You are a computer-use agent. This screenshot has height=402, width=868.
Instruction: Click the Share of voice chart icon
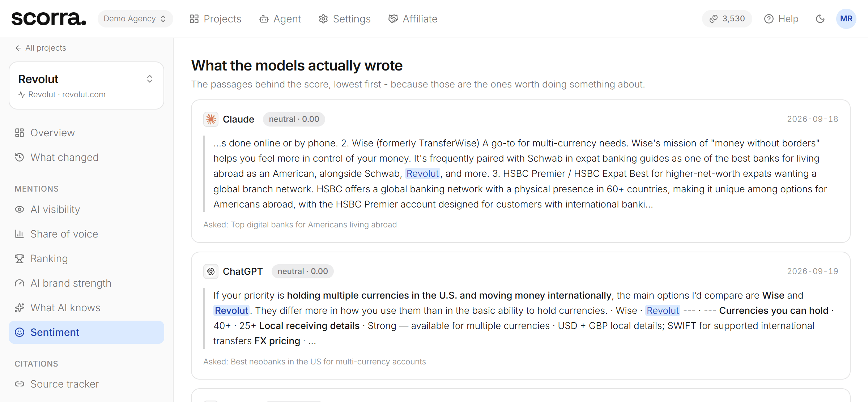20,234
